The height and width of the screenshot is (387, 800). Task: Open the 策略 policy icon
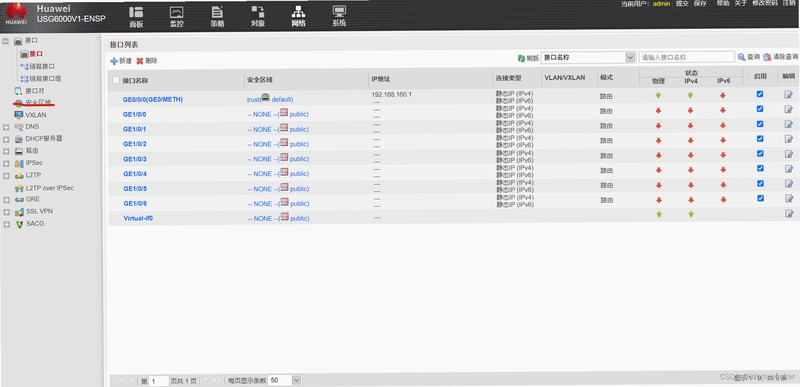pos(217,16)
